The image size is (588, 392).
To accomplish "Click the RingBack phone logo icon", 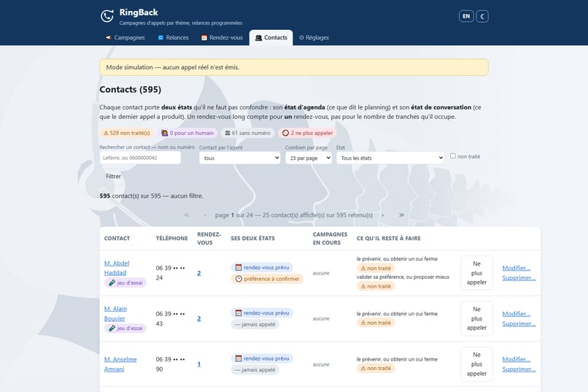I will pyautogui.click(x=107, y=16).
